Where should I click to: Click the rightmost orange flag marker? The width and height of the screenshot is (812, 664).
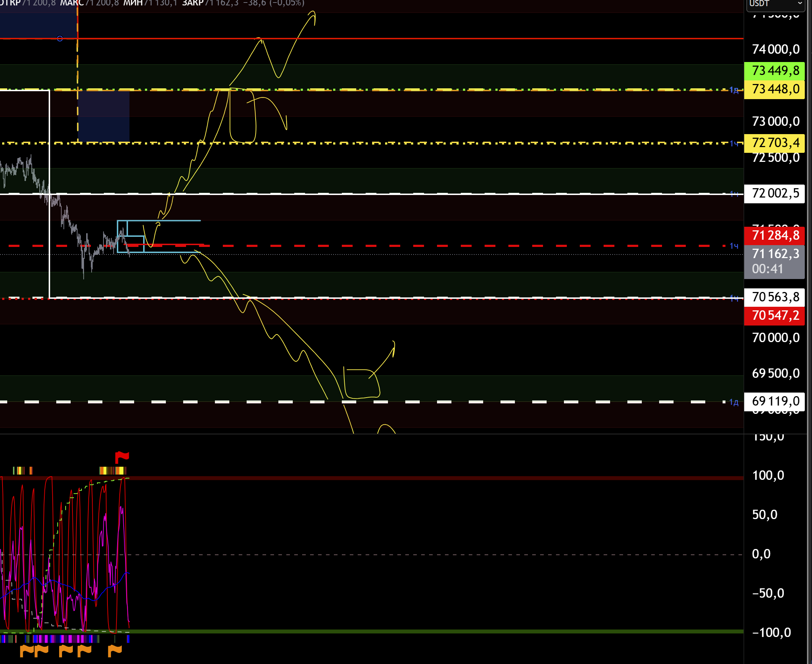(114, 650)
